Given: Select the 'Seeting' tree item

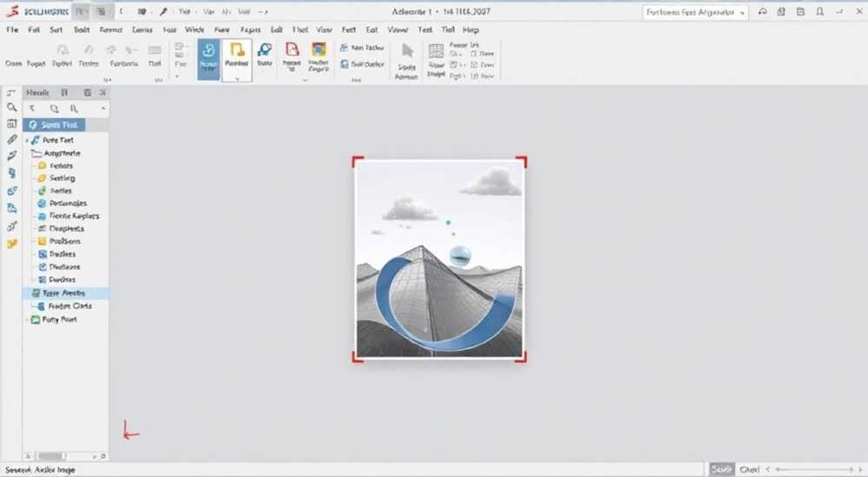Looking at the screenshot, I should click(x=56, y=178).
